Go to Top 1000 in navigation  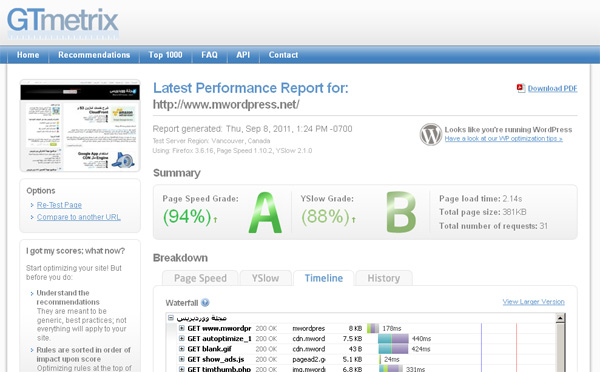click(165, 55)
